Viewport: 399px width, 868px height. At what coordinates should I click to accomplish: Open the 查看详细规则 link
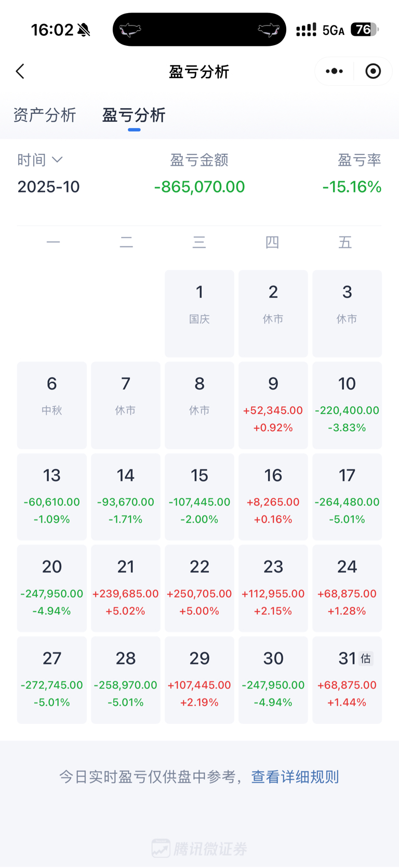(x=295, y=776)
